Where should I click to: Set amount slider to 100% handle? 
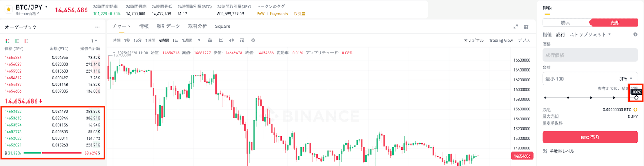coord(636,98)
